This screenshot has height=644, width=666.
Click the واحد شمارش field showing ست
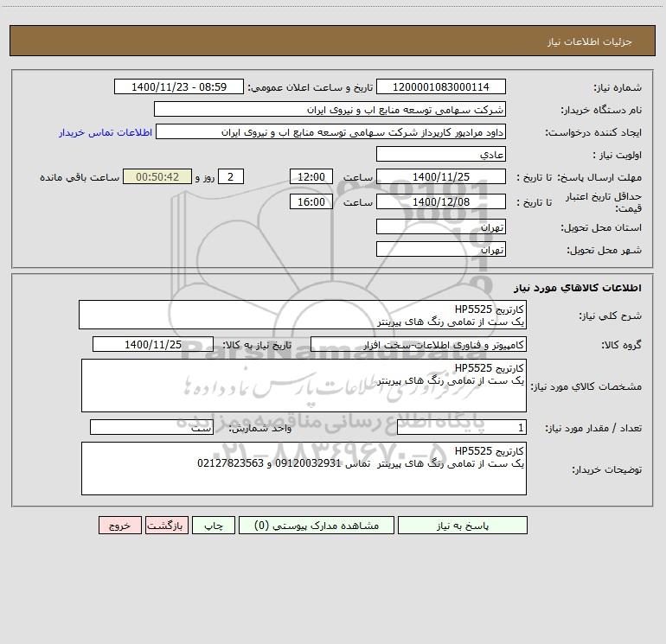151,427
